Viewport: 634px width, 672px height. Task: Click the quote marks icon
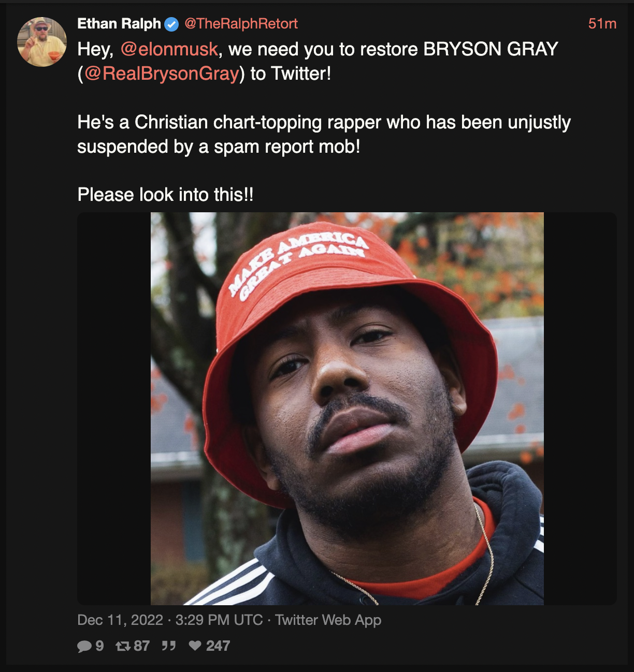168,646
